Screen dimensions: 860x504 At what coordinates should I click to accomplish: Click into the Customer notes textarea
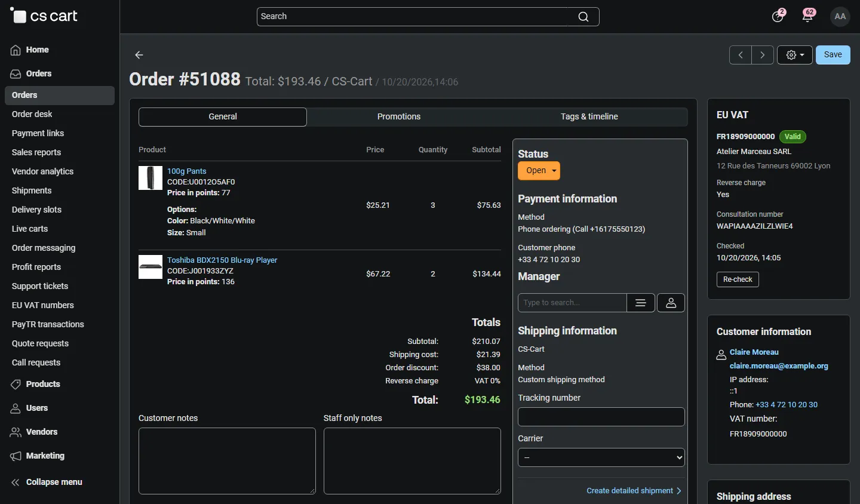(x=227, y=461)
